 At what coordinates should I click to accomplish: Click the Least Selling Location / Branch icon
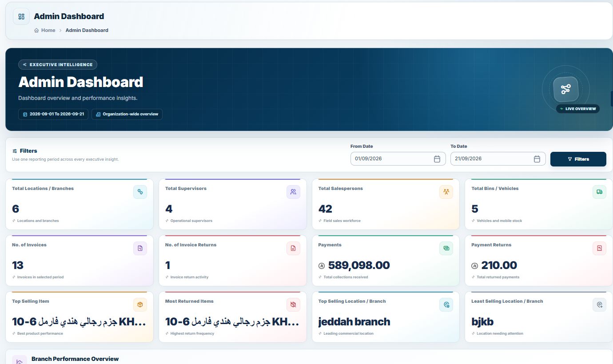click(x=599, y=305)
